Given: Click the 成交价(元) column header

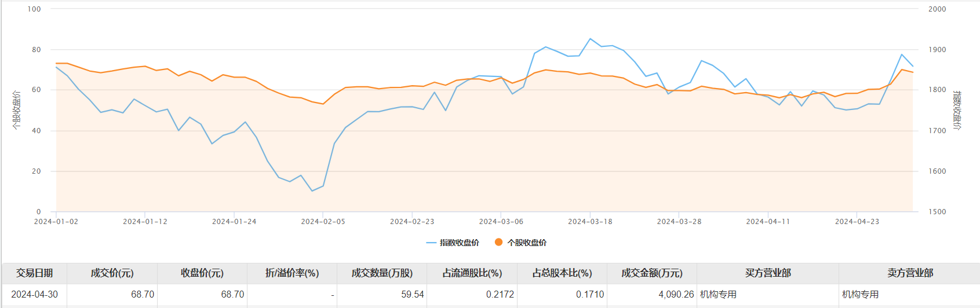Looking at the screenshot, I should (x=112, y=273).
